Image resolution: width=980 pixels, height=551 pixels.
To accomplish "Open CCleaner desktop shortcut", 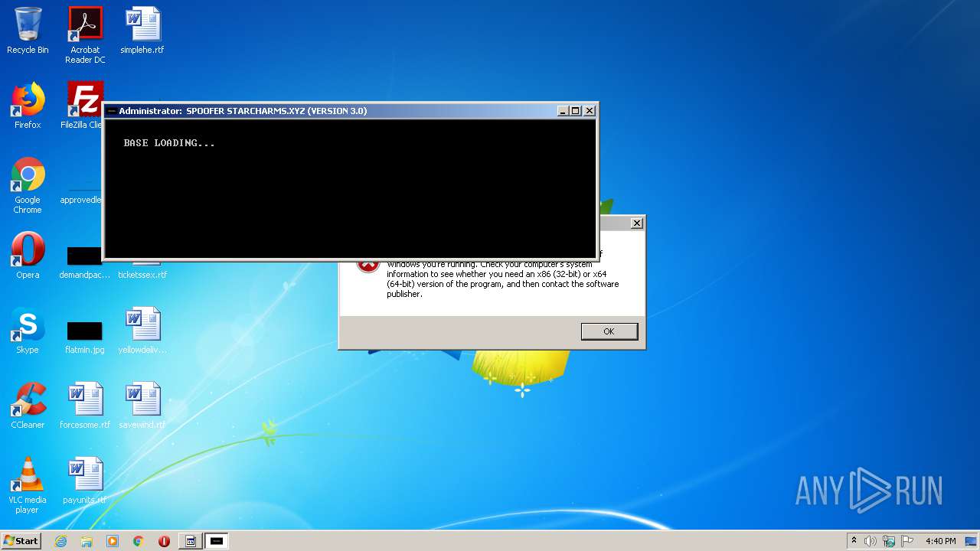I will click(x=28, y=406).
